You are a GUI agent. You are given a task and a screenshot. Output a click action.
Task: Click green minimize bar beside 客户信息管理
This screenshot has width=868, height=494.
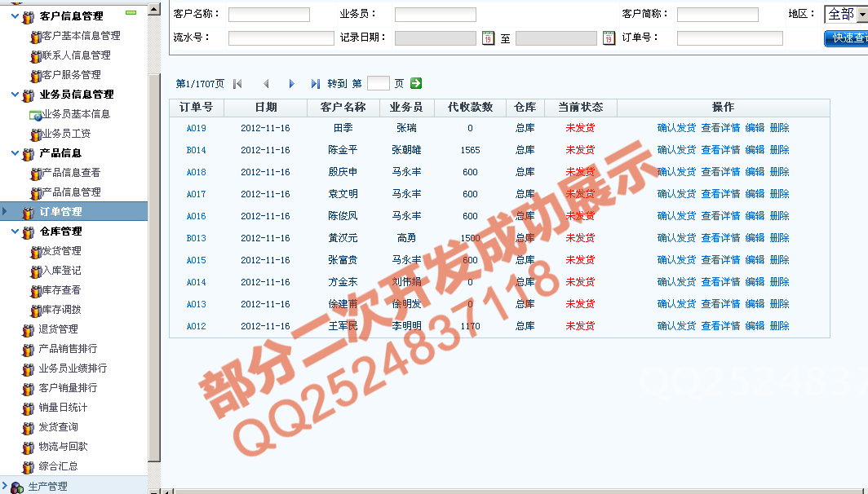pyautogui.click(x=131, y=13)
